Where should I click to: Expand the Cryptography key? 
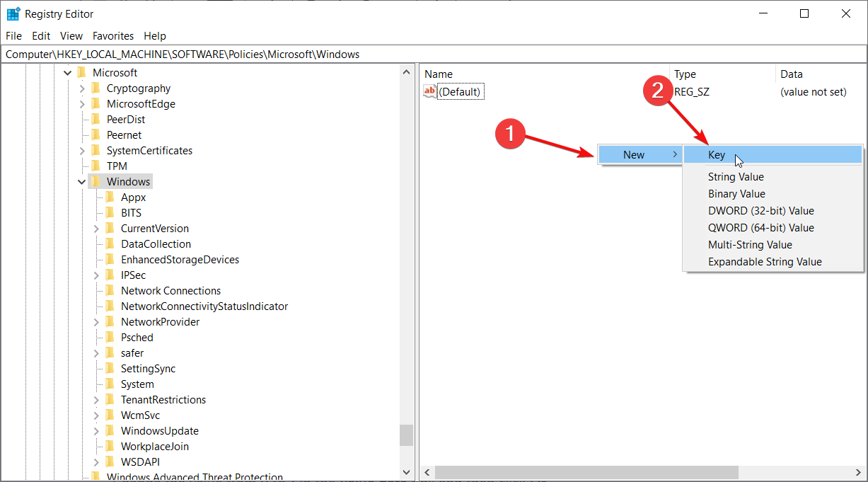[82, 88]
